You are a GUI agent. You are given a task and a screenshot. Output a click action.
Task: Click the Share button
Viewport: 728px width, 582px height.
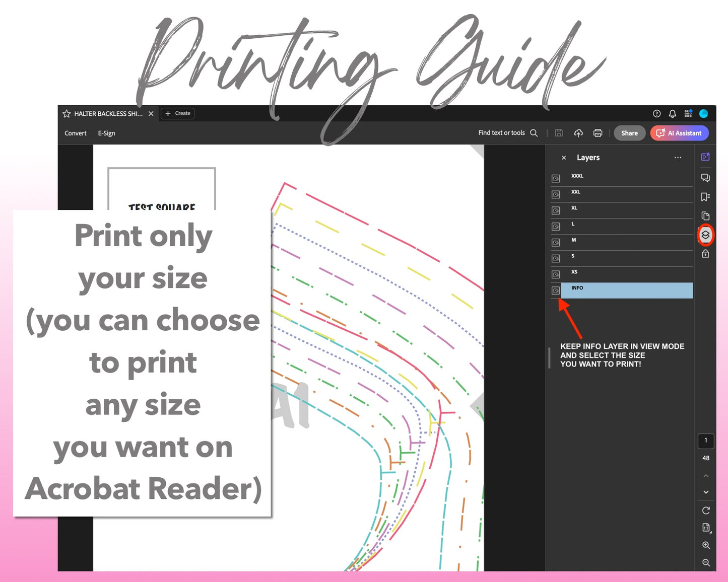pos(629,133)
